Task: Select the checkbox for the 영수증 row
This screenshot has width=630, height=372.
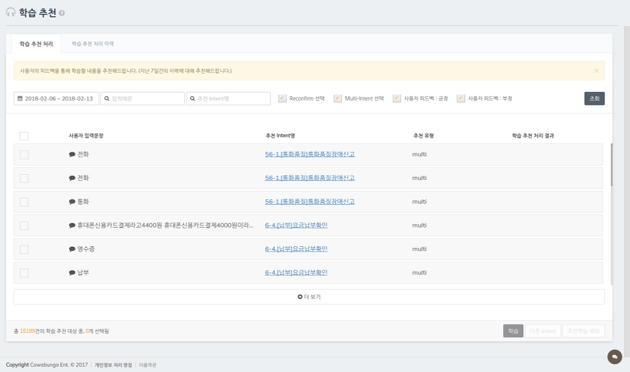Action: [x=24, y=249]
